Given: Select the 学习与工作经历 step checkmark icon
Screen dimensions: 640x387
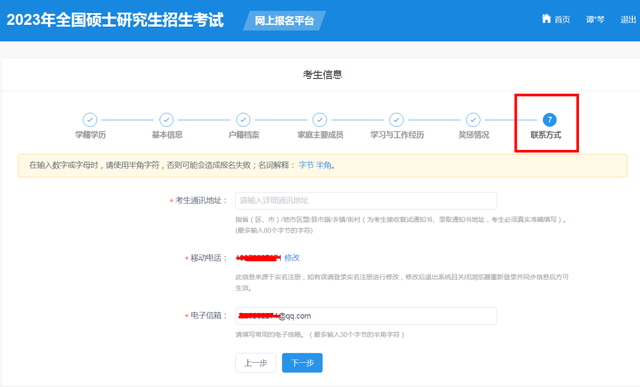Looking at the screenshot, I should [x=396, y=120].
